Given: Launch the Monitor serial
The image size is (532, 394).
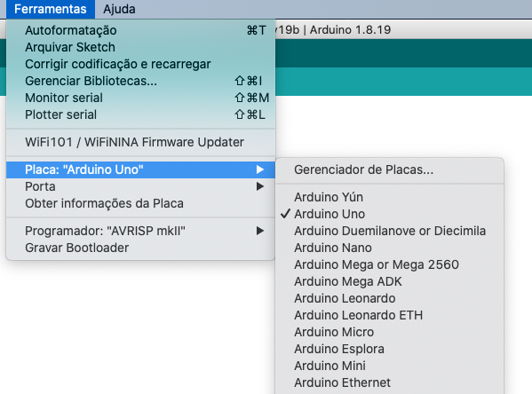Looking at the screenshot, I should [x=140, y=98].
